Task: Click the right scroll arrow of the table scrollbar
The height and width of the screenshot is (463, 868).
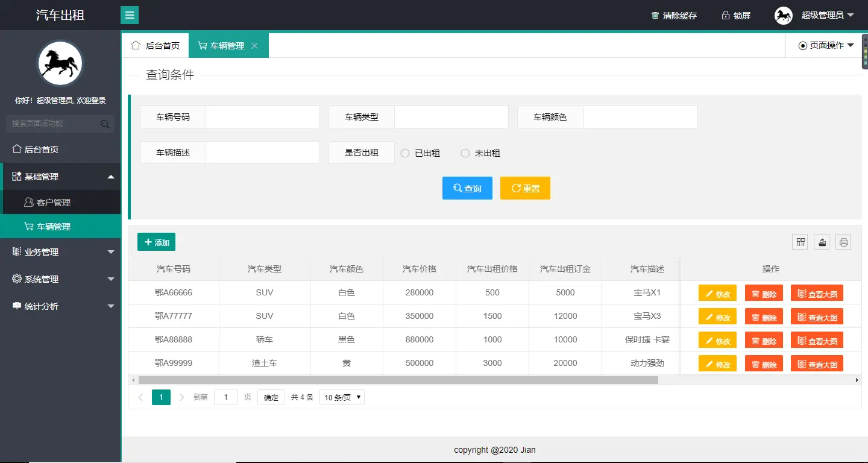Action: [x=857, y=380]
